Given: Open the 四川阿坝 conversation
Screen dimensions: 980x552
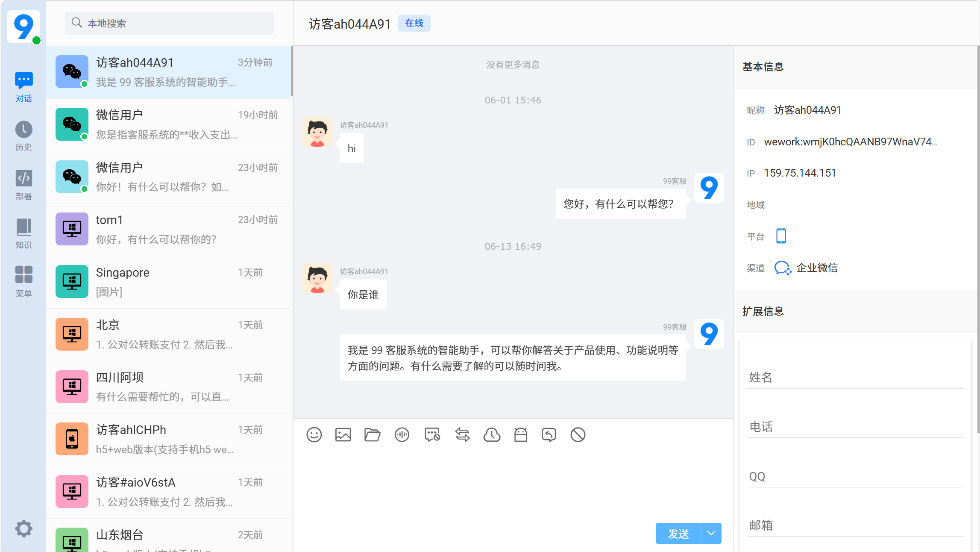Looking at the screenshot, I should (x=169, y=387).
